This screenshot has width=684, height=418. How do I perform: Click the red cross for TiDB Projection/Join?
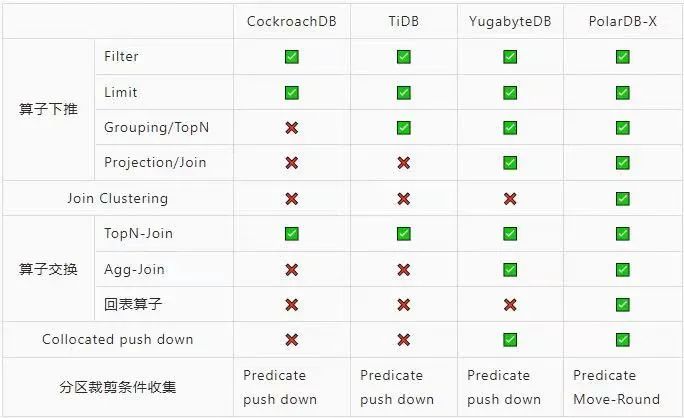(x=403, y=163)
